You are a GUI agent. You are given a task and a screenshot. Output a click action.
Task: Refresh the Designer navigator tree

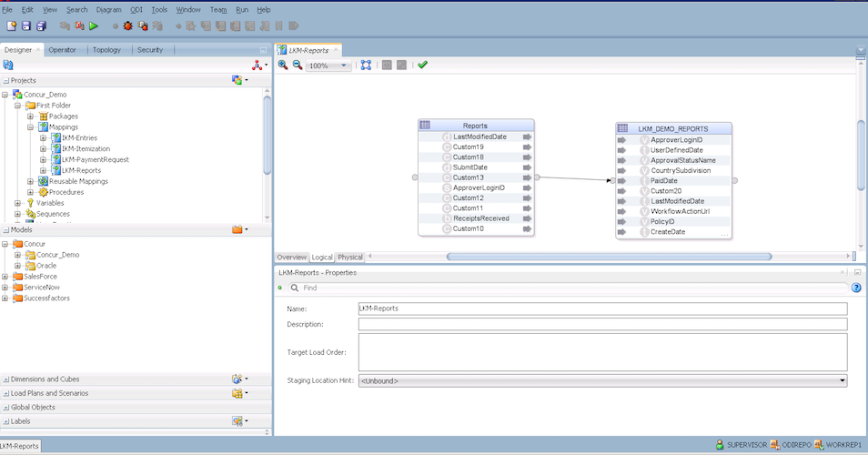(x=8, y=66)
